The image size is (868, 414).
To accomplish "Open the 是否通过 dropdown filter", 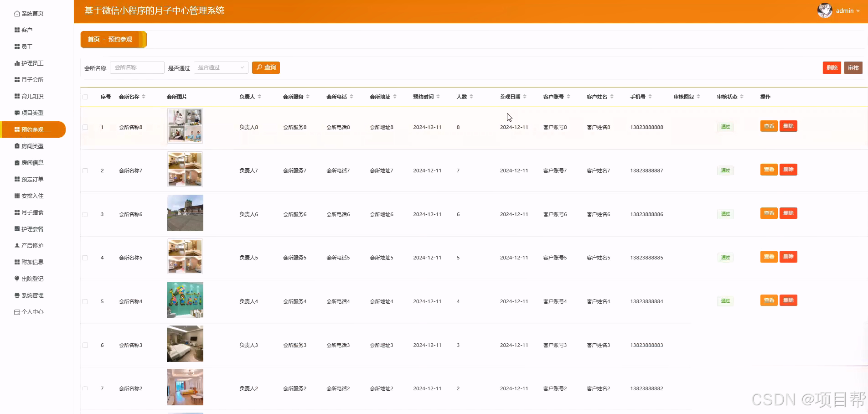I will 221,67.
